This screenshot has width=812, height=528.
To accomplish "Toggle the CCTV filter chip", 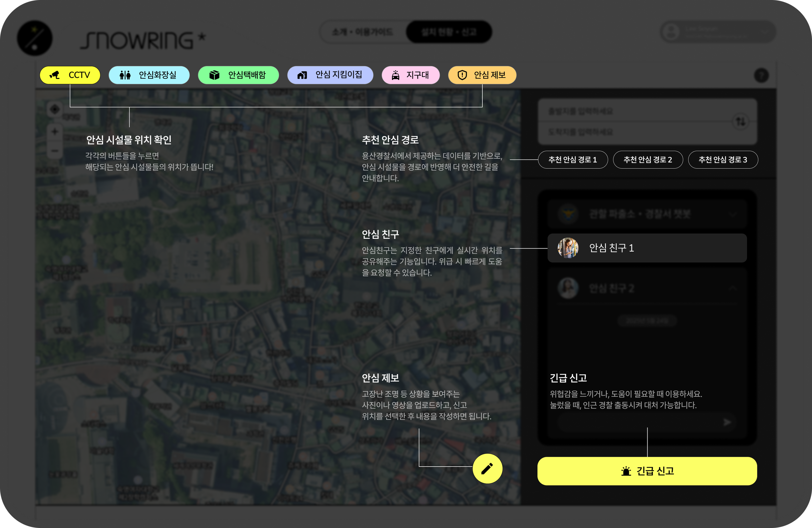I will (x=70, y=75).
